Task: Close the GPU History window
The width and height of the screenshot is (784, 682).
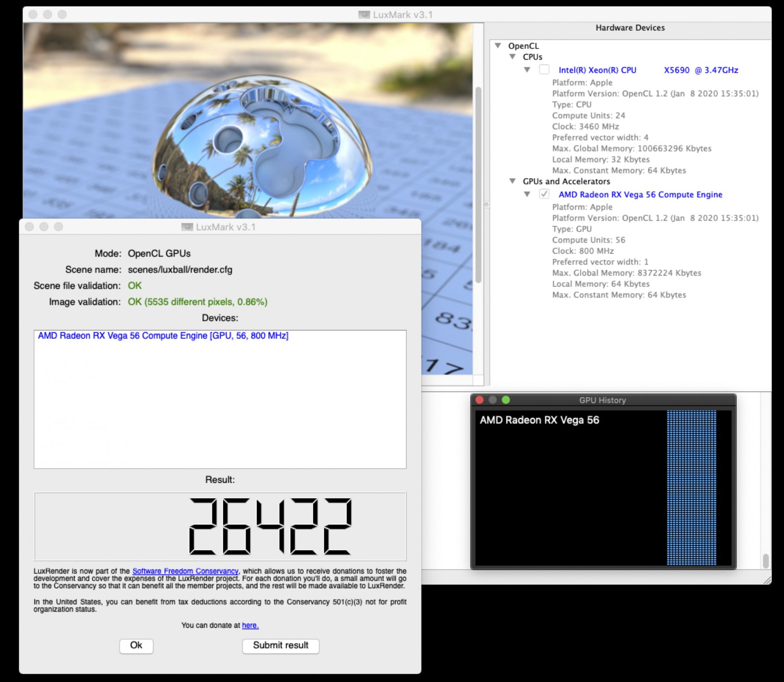Action: [479, 400]
